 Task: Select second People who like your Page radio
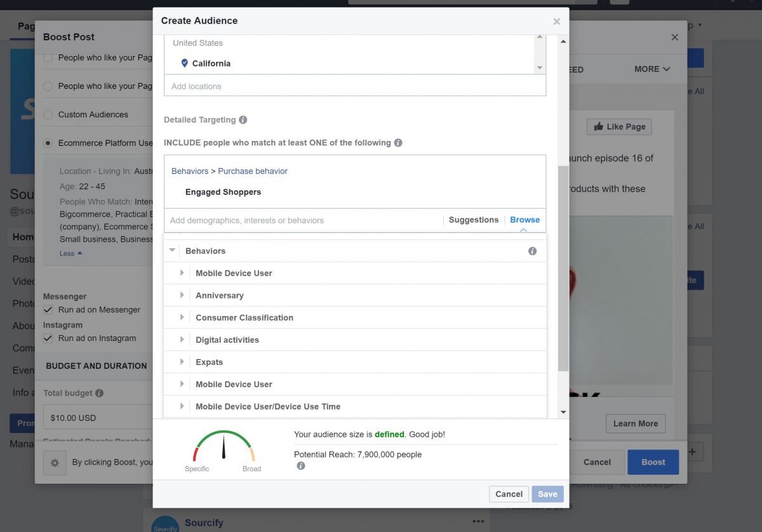pos(48,86)
